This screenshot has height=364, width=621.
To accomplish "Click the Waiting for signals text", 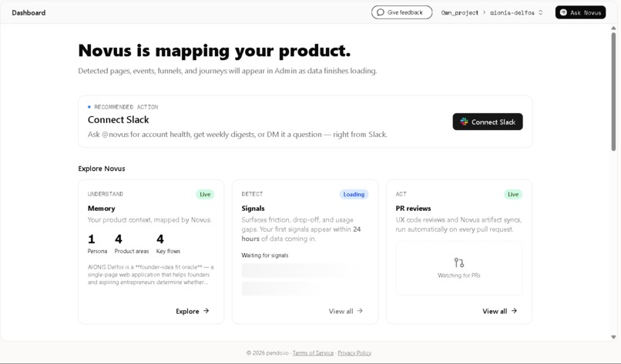I will (x=265, y=255).
